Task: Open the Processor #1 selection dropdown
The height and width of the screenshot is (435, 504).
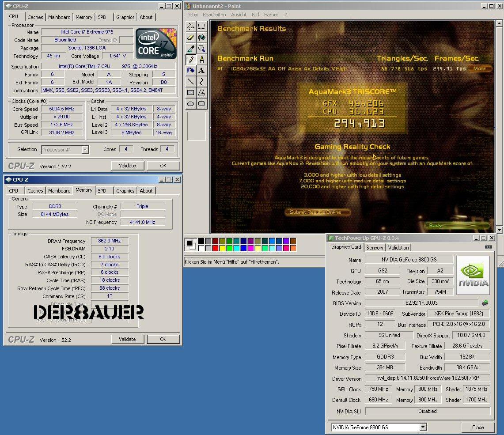Action: coord(85,150)
